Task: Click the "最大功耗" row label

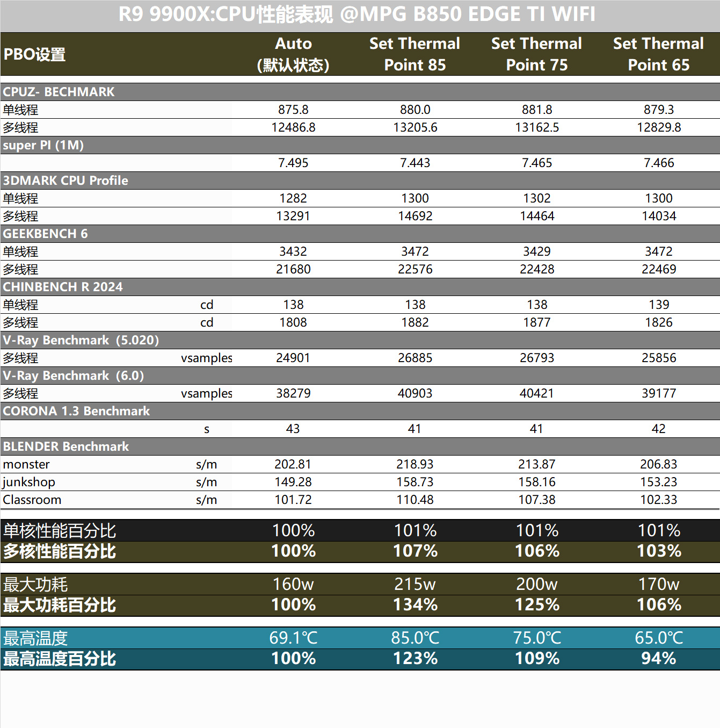Action: [35, 585]
